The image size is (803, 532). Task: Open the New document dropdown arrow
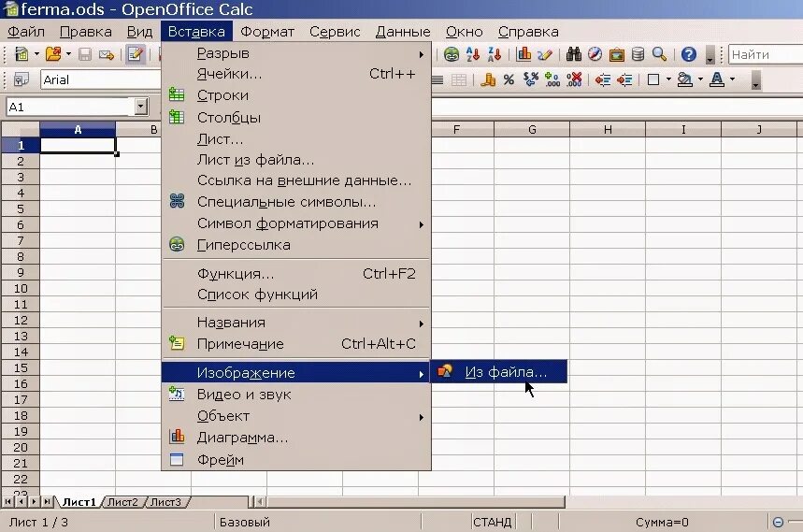(36, 54)
